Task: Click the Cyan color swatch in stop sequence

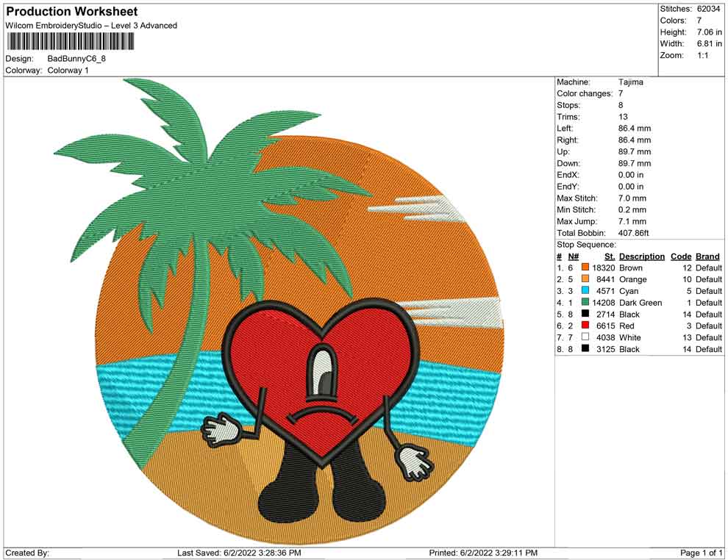Action: point(585,290)
